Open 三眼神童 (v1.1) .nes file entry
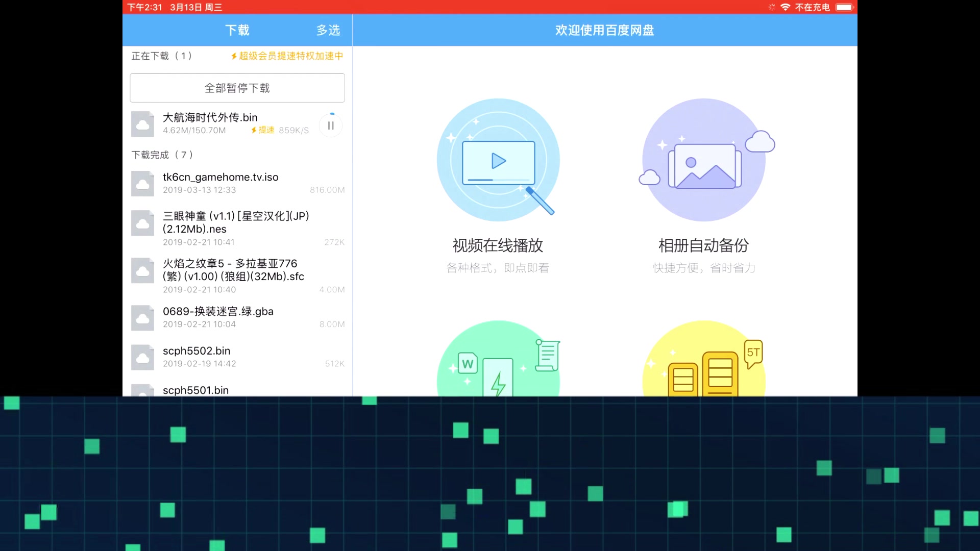980x551 pixels. 237,229
